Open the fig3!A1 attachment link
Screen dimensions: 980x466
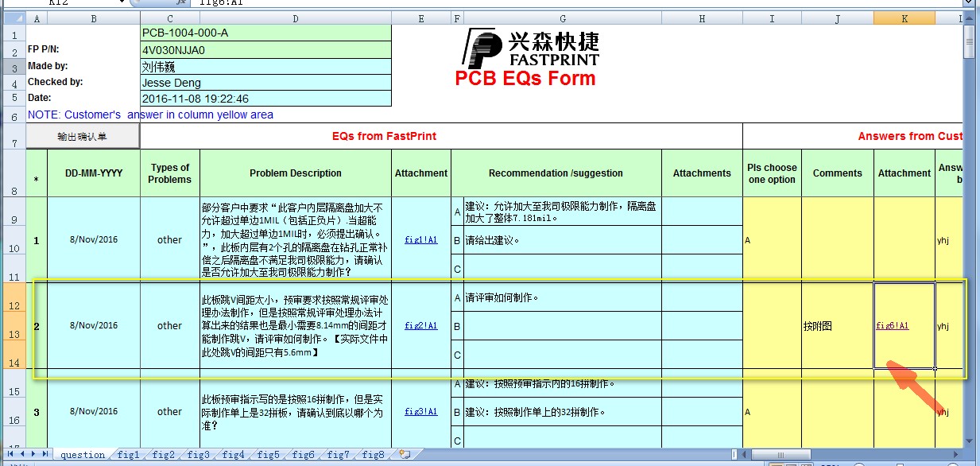(420, 411)
